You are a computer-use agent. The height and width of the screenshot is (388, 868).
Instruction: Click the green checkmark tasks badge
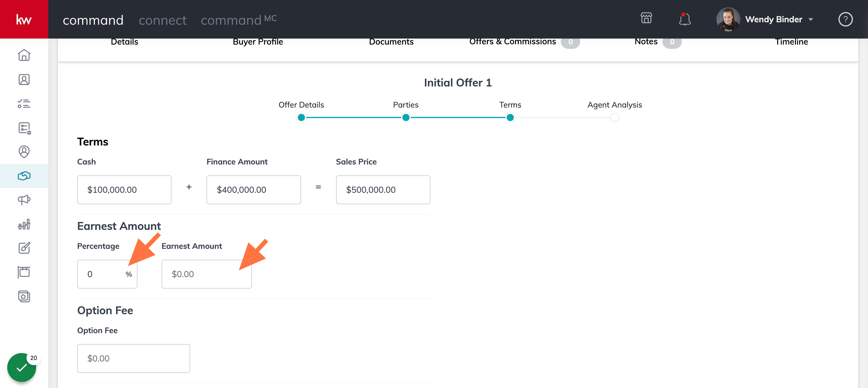pyautogui.click(x=22, y=368)
